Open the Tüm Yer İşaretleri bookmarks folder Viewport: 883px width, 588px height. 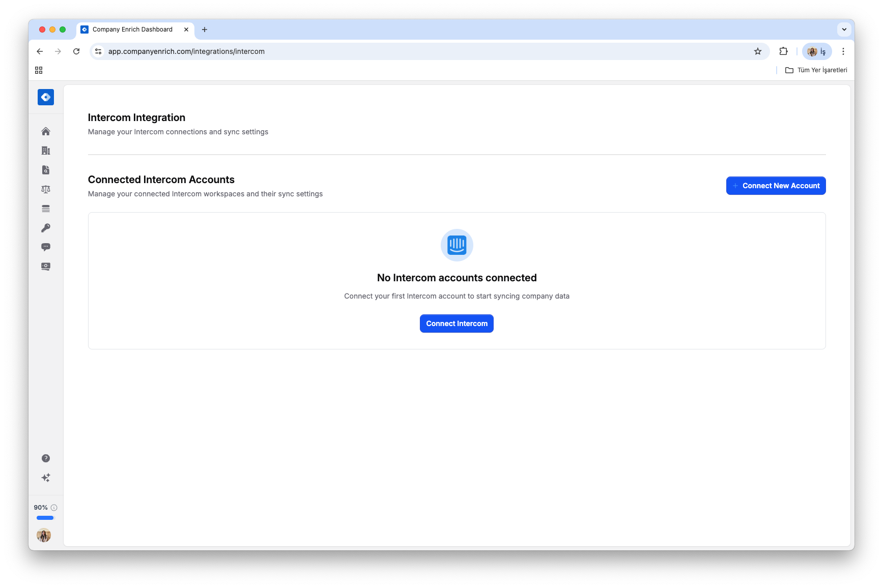tap(816, 70)
